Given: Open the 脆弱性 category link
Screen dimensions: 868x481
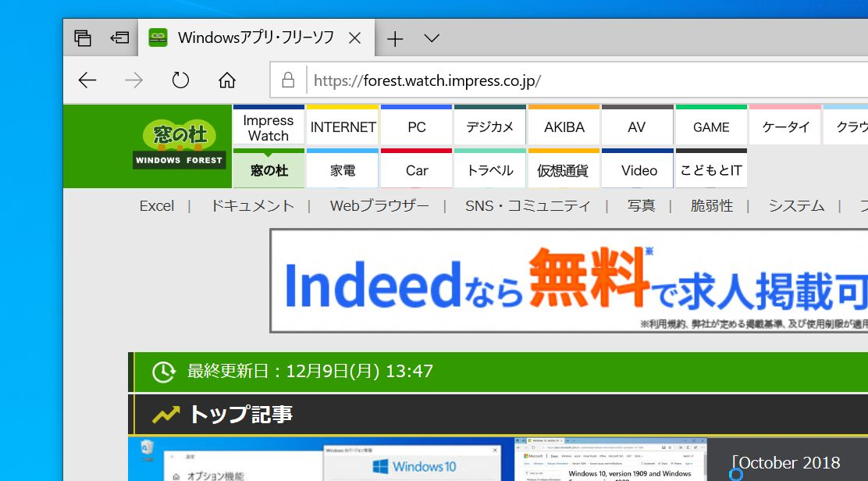Looking at the screenshot, I should tap(713, 205).
